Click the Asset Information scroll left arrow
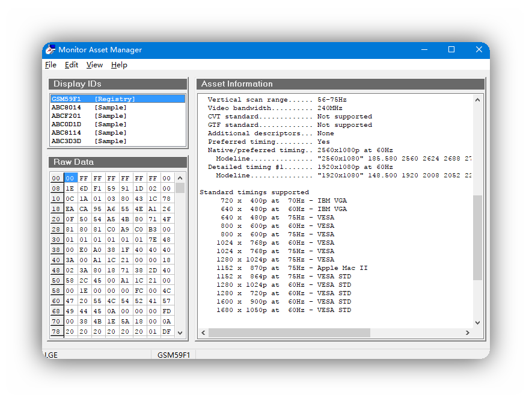532x401 pixels. pyautogui.click(x=203, y=333)
